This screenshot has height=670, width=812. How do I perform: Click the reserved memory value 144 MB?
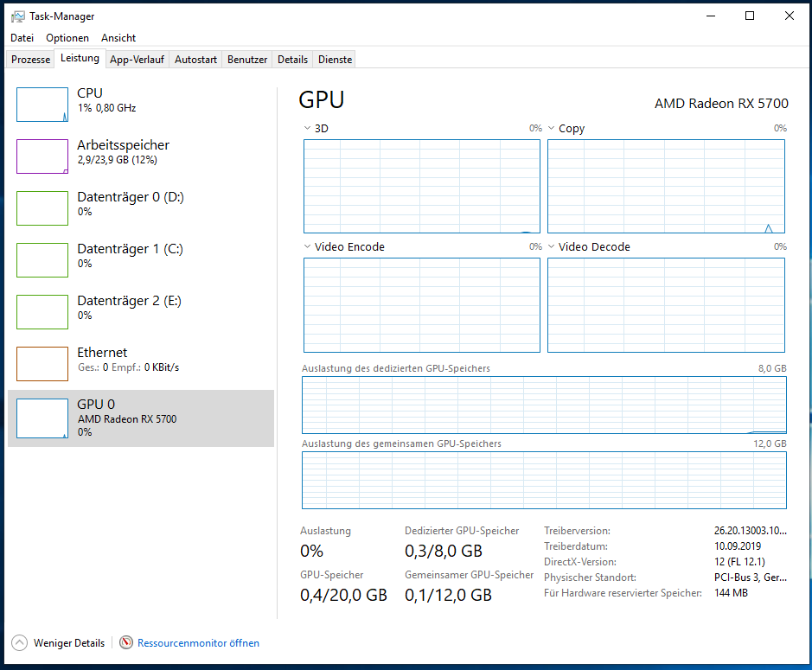(x=731, y=593)
